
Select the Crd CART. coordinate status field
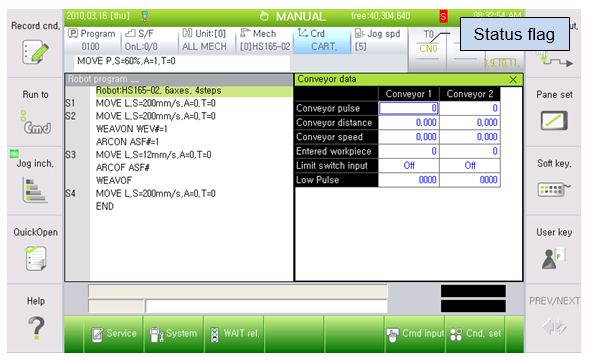322,40
